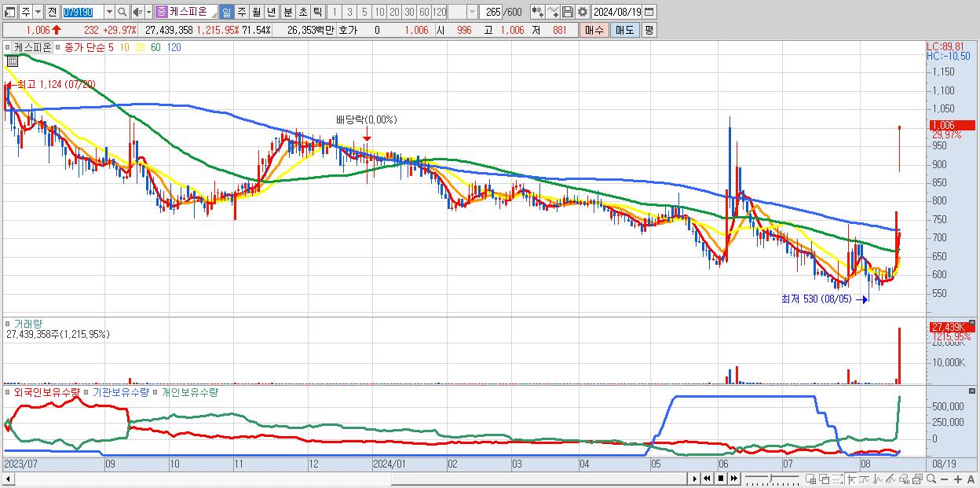Choose the 60 interval button
The height and width of the screenshot is (488, 980).
[424, 12]
